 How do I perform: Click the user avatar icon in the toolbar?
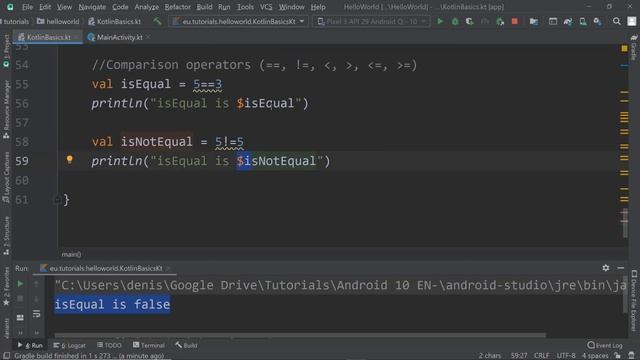631,21
